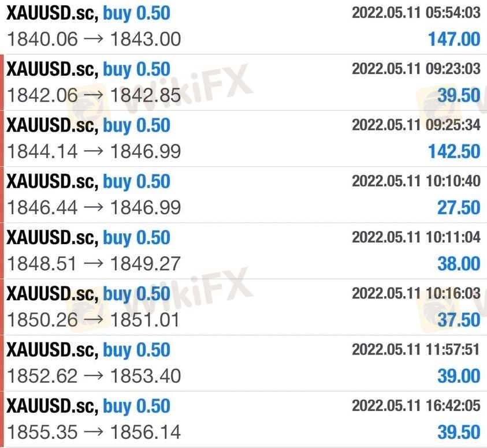Tap the timestamp 2022.05.11 16:42:05
This screenshot has height=448, width=487.
pyautogui.click(x=416, y=405)
